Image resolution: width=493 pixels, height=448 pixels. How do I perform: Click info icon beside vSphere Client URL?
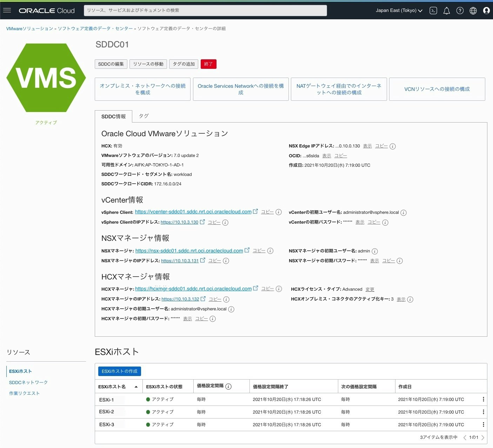pyautogui.click(x=279, y=212)
